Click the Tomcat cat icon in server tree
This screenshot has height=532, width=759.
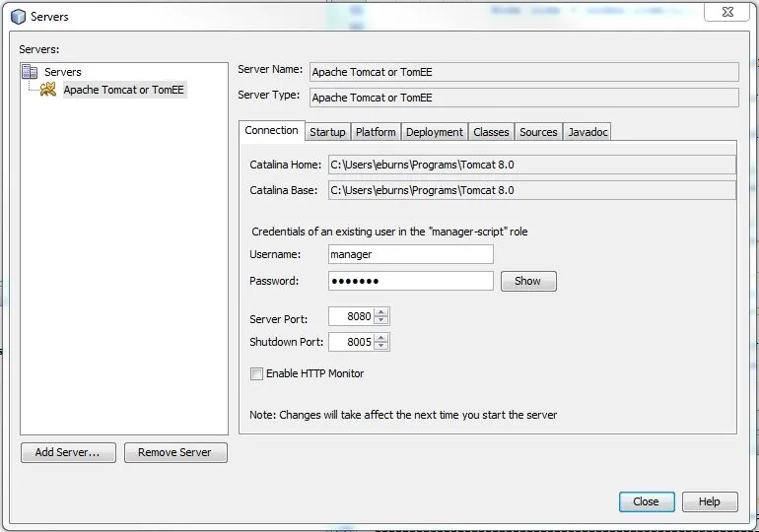48,89
